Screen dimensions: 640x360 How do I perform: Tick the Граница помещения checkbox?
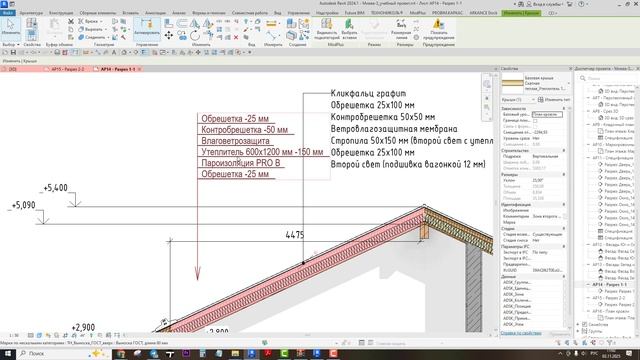pos(535,121)
